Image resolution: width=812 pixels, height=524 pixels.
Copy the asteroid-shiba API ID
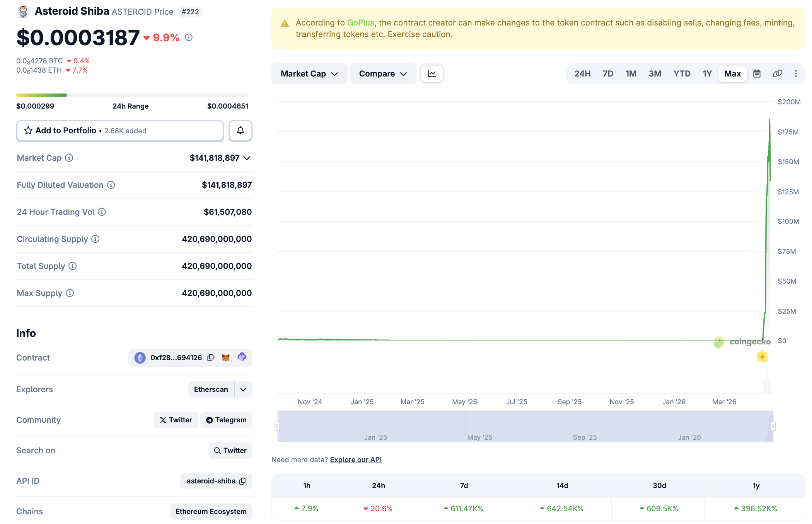point(242,481)
